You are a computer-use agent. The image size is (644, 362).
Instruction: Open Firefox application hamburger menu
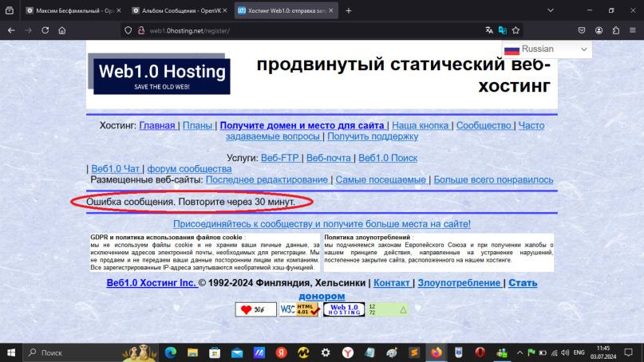[633, 30]
